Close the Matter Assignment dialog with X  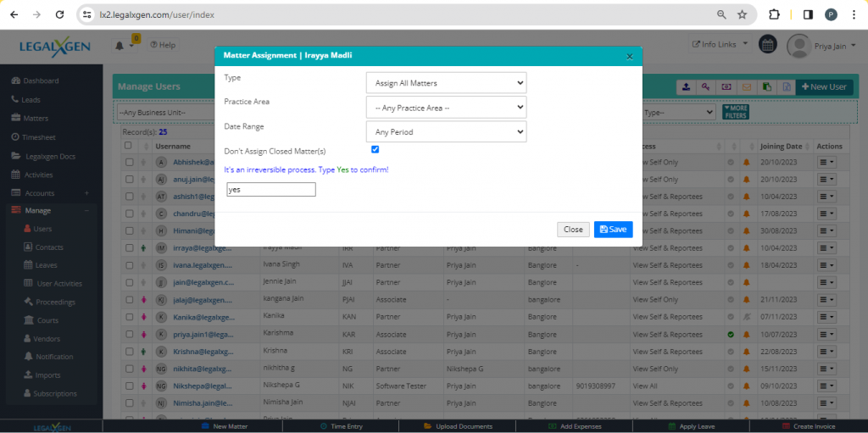629,56
